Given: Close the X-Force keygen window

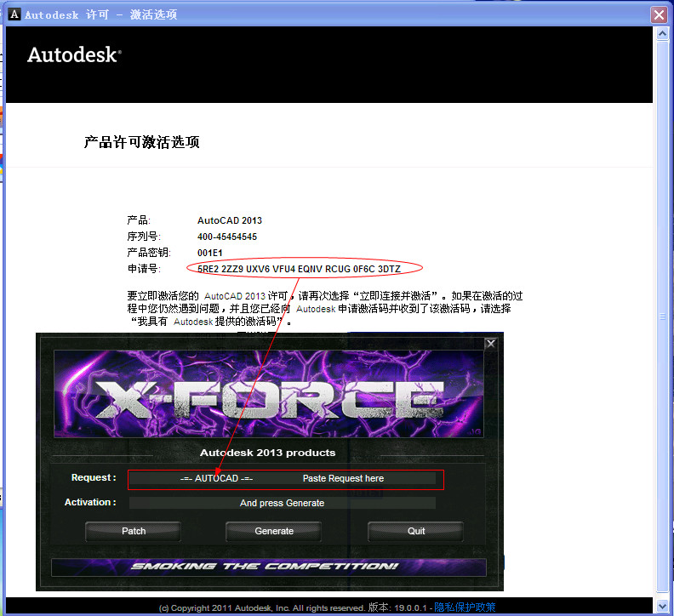Looking at the screenshot, I should coord(491,344).
